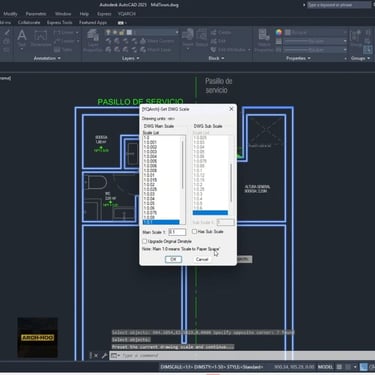Check Upgrade Original Dimstyle option
Image resolution: width=375 pixels, height=375 pixels.
[145, 241]
